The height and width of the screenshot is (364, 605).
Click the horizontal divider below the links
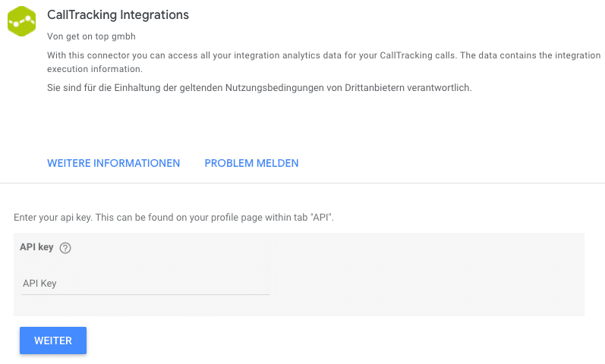click(302, 183)
